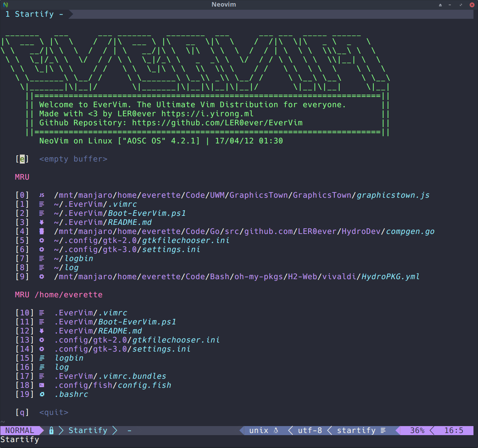Click the 'Welcome to EverVim' banner line
This screenshot has width=478, height=448.
193,105
